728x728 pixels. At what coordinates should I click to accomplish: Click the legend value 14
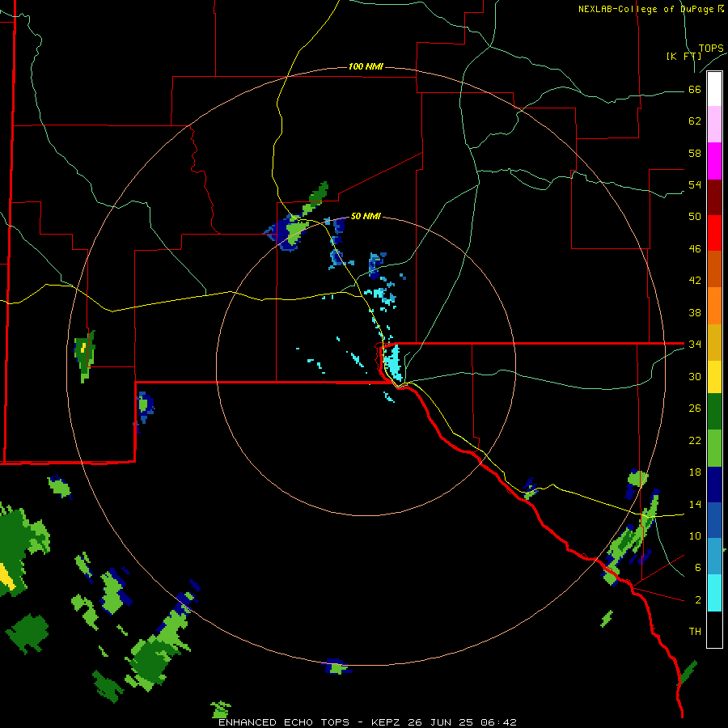click(x=695, y=504)
